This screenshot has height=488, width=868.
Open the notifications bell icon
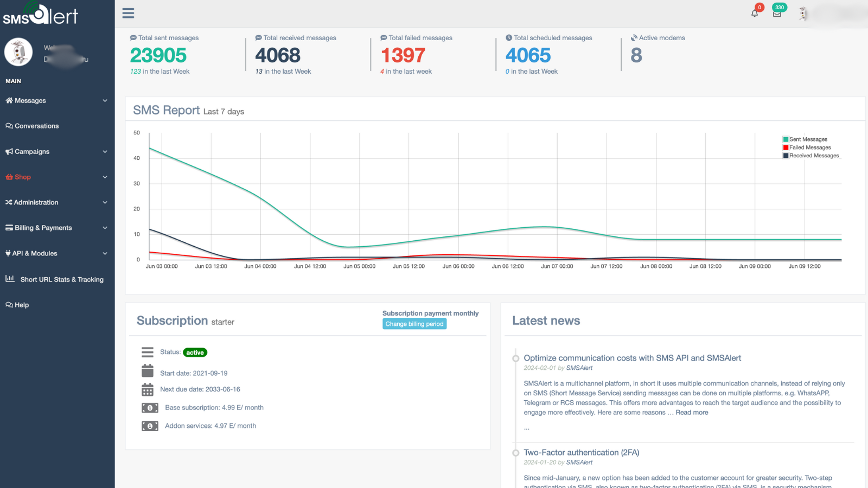(x=754, y=14)
